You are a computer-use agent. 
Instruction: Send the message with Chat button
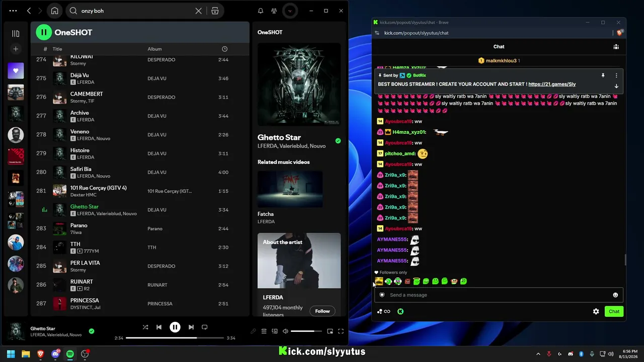coord(614,312)
